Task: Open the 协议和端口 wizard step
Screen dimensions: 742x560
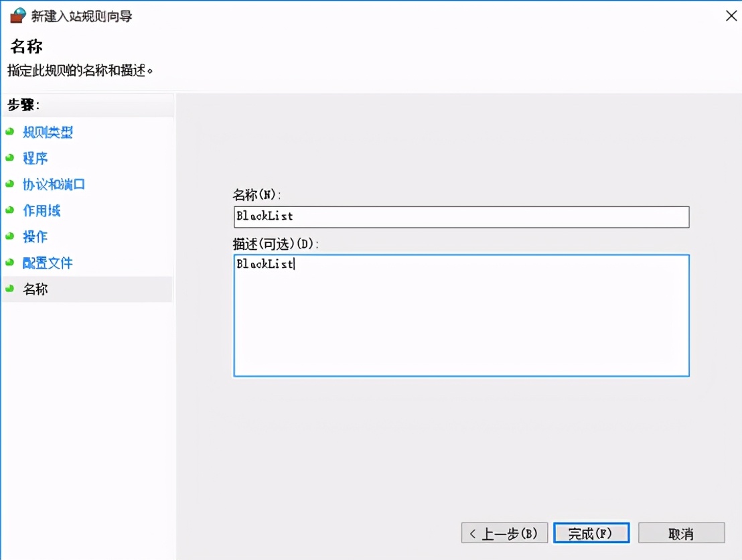Action: coord(54,184)
